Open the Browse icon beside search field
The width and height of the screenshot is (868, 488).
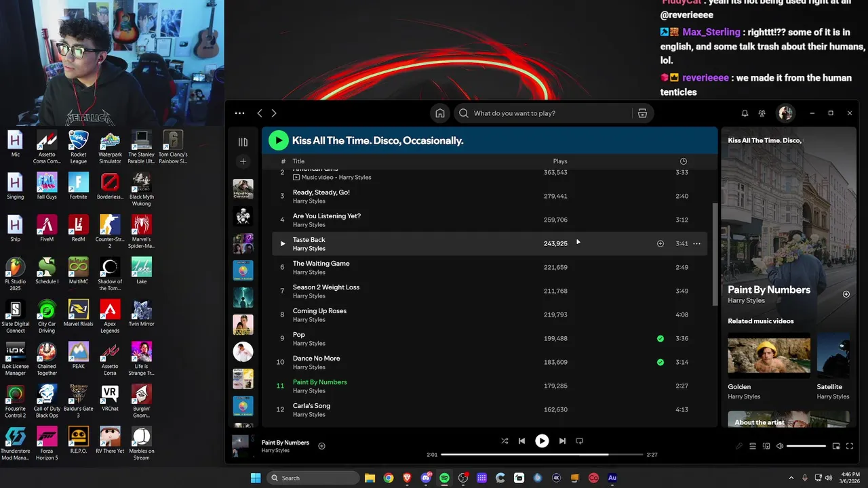[642, 113]
